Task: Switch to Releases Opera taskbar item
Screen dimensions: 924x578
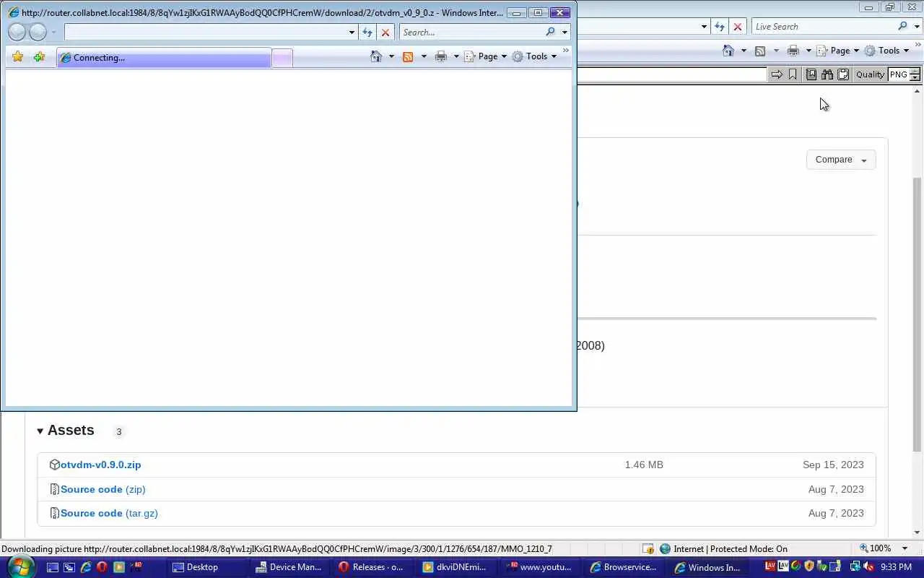Action: pyautogui.click(x=371, y=567)
